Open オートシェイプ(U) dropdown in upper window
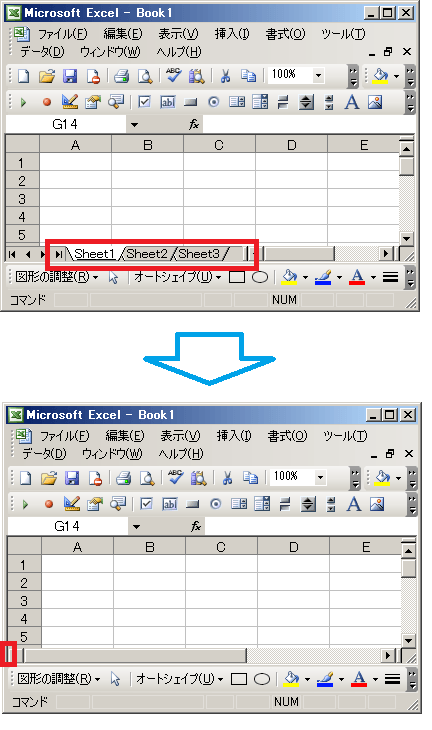Viewport: 432px width, 730px height. click(177, 277)
